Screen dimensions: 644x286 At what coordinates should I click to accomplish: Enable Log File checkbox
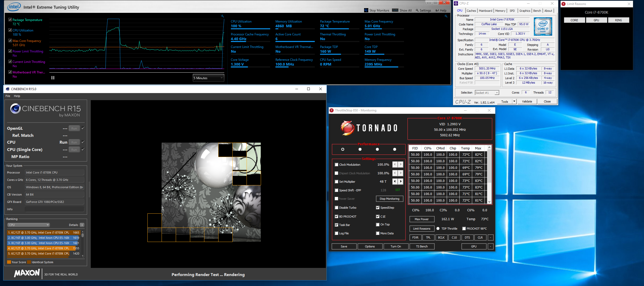tap(337, 233)
